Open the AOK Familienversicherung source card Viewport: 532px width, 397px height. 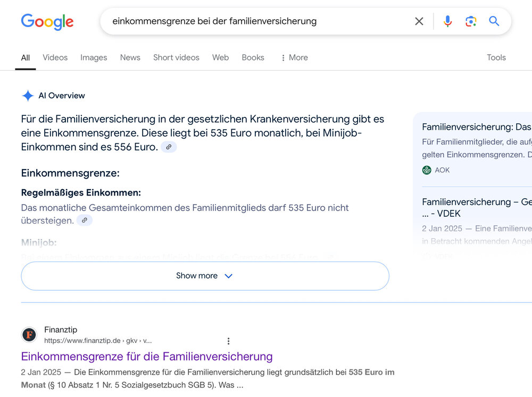click(x=476, y=128)
